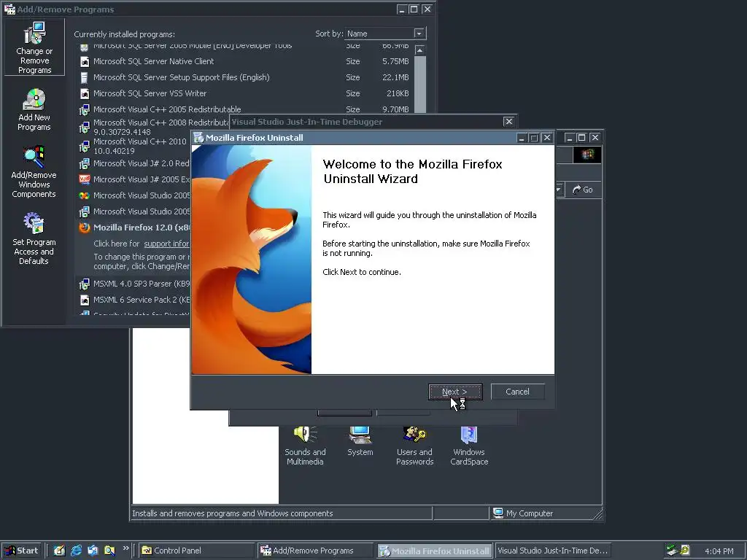Screen dimensions: 747x560
Task: Click the SQL Server Setup Support Files icon
Action: (x=85, y=77)
